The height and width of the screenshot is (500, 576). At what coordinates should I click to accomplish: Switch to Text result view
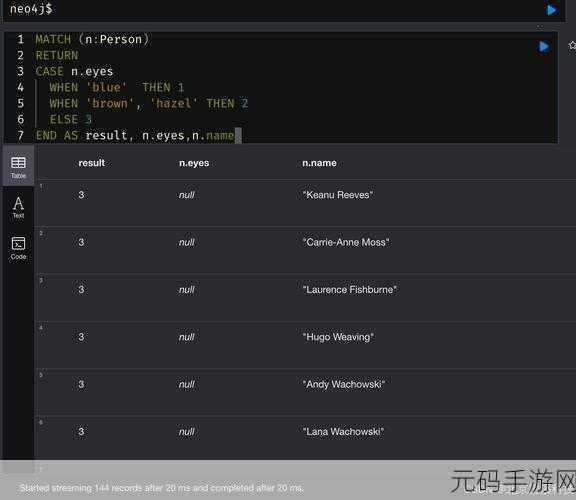click(x=18, y=208)
